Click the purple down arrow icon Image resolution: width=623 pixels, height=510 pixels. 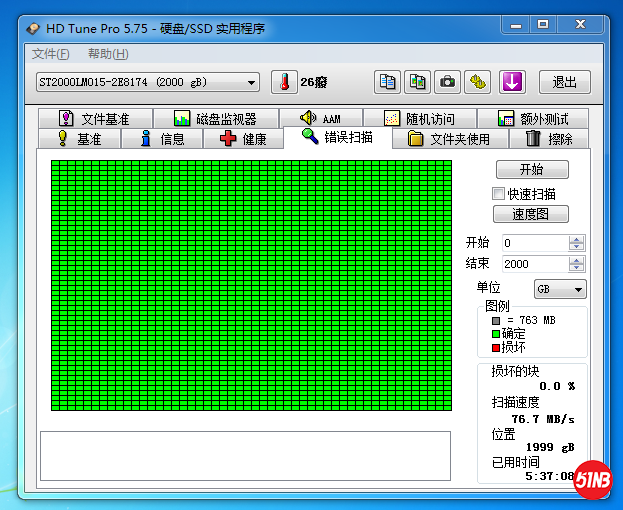pos(512,82)
